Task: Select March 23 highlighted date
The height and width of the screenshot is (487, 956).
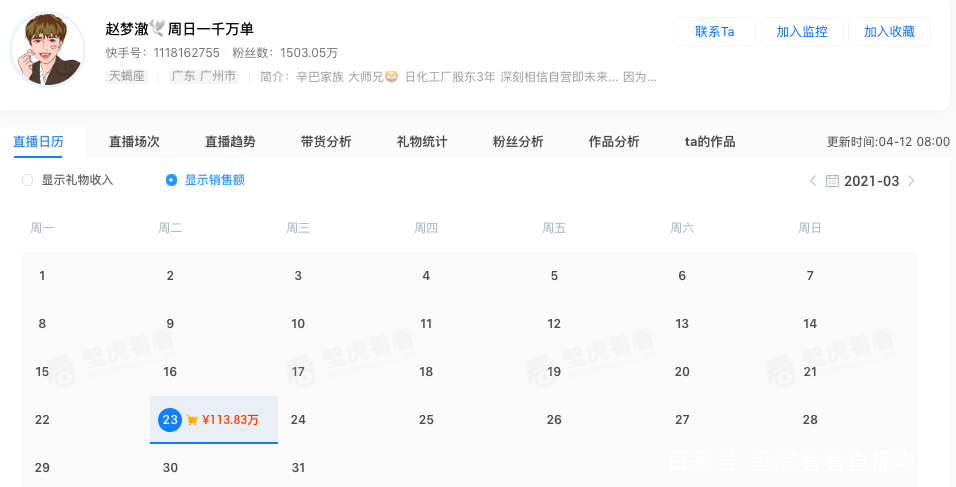Action: pyautogui.click(x=170, y=420)
